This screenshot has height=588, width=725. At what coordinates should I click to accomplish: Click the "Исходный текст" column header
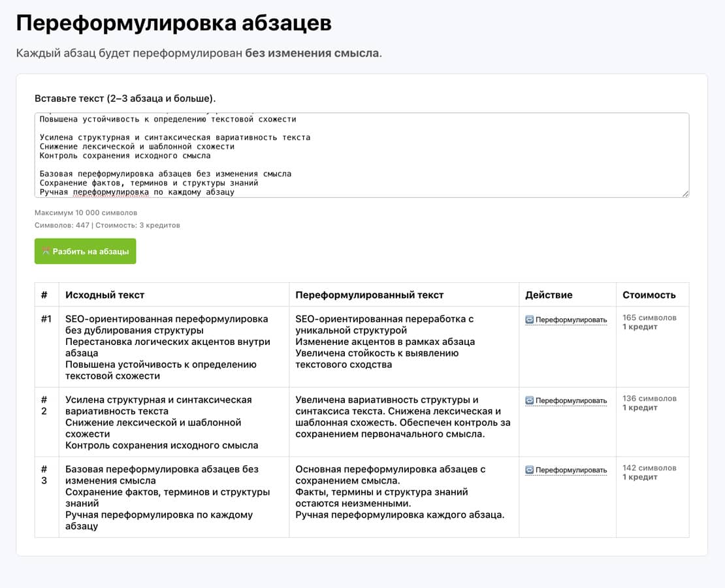point(105,295)
